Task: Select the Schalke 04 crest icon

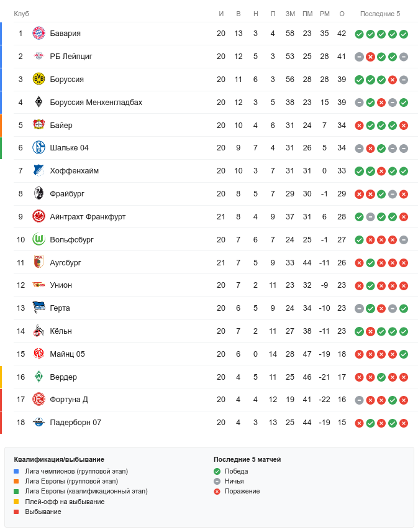Action: 39,148
